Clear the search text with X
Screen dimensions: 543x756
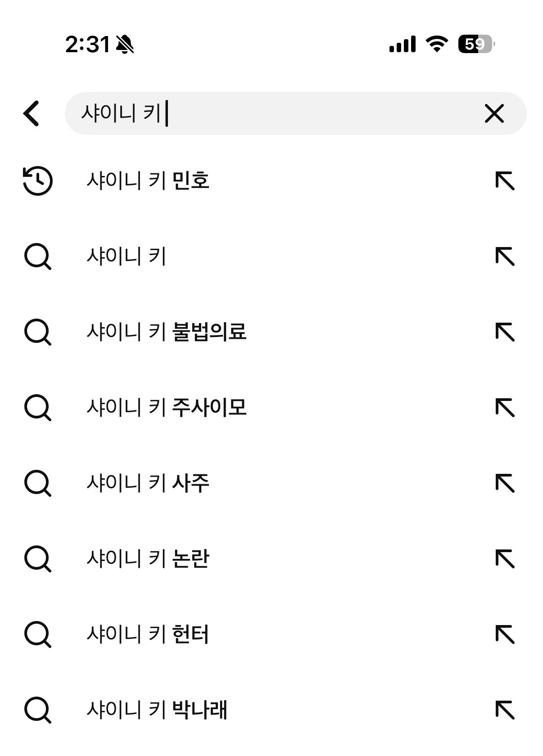(x=494, y=113)
